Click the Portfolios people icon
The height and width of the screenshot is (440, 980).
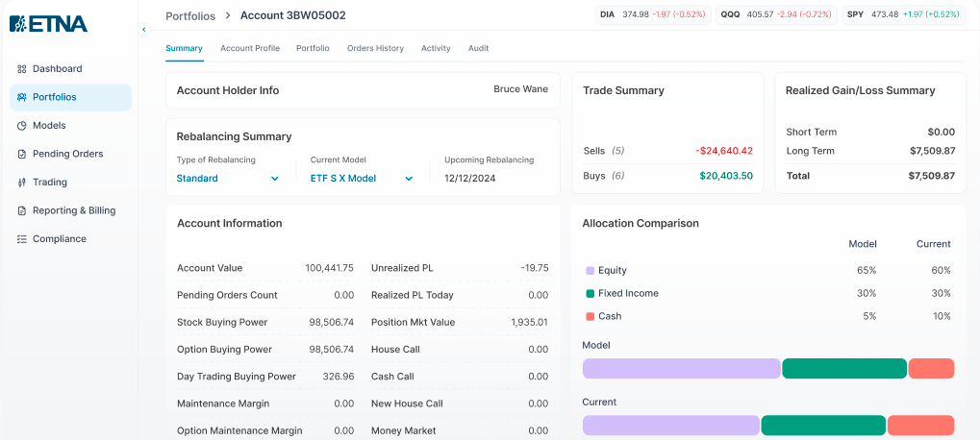pyautogui.click(x=22, y=97)
